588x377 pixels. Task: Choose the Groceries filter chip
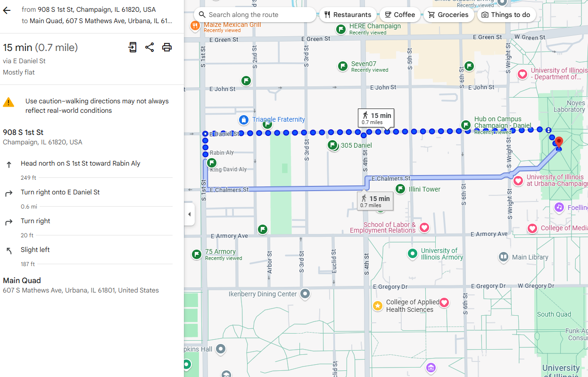(448, 15)
